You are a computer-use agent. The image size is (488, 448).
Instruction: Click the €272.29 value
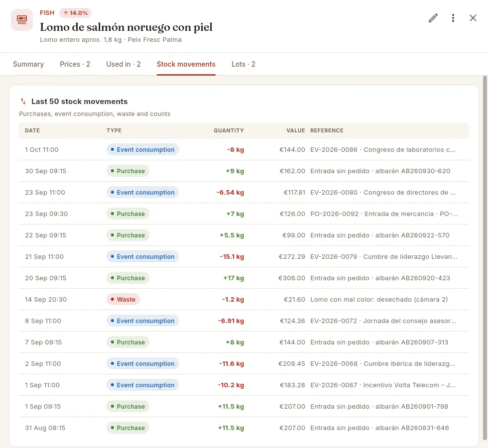(292, 257)
